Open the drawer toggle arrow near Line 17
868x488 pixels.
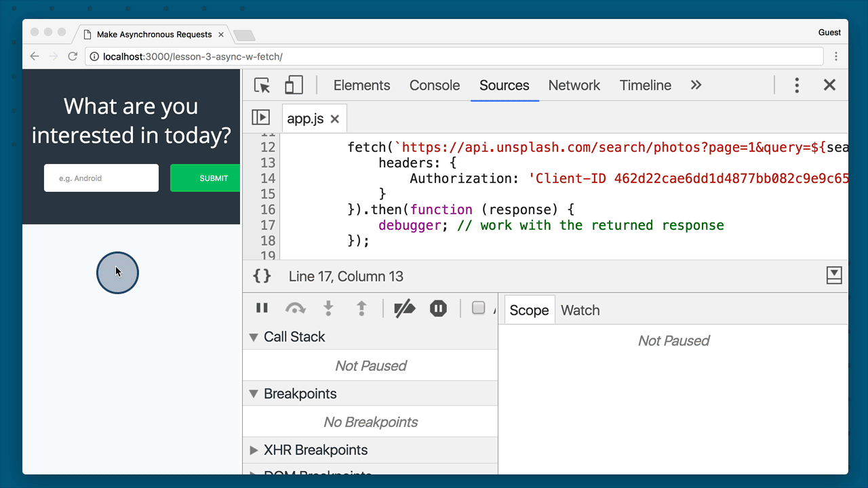pos(833,275)
